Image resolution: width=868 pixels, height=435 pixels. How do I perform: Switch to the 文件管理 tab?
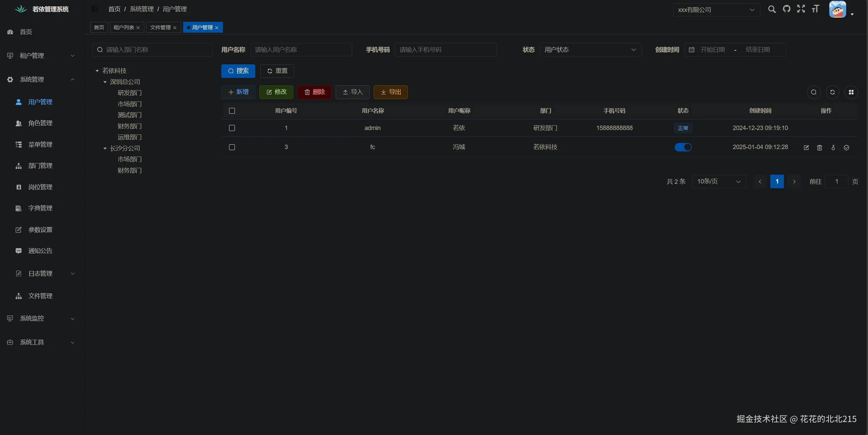[160, 27]
